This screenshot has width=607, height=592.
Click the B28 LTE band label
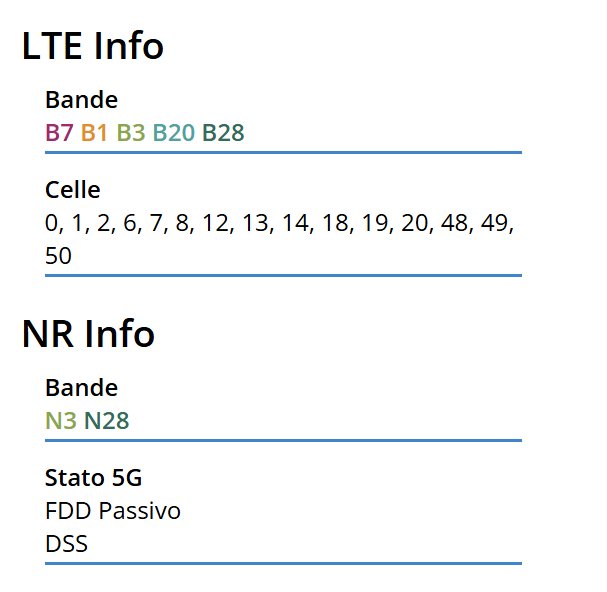click(223, 133)
